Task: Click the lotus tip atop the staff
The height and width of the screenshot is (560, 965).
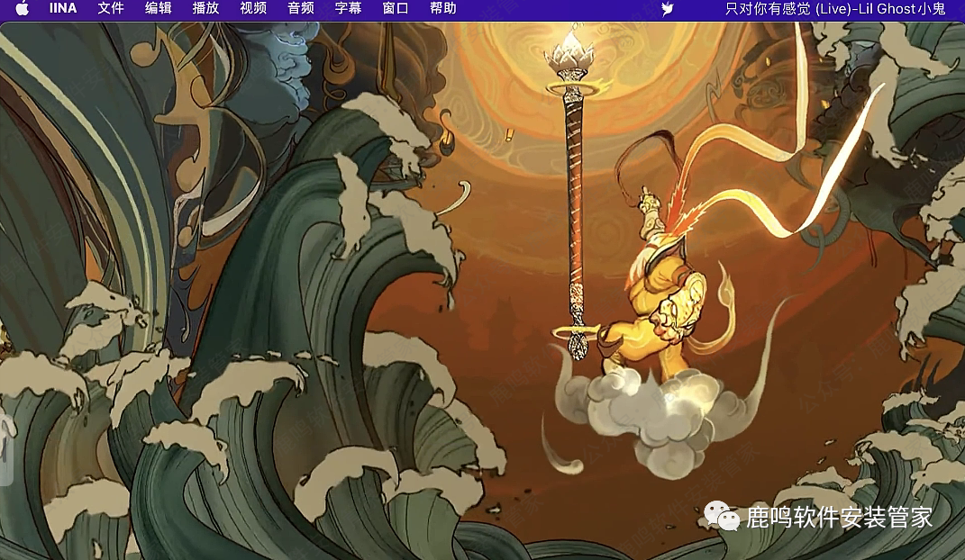Action: pyautogui.click(x=566, y=45)
